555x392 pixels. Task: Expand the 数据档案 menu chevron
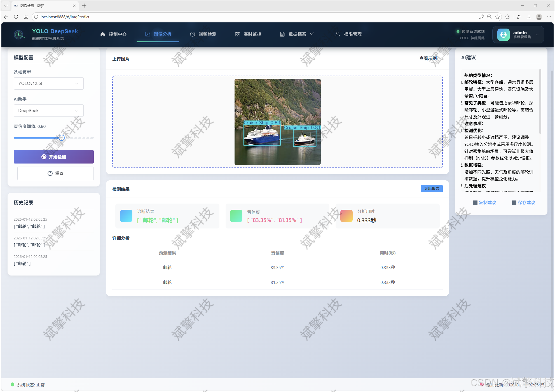312,34
